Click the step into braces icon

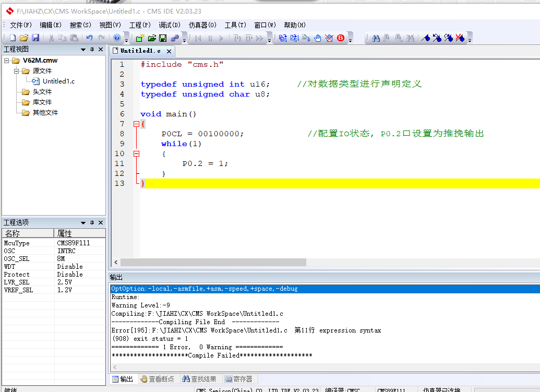click(237, 38)
